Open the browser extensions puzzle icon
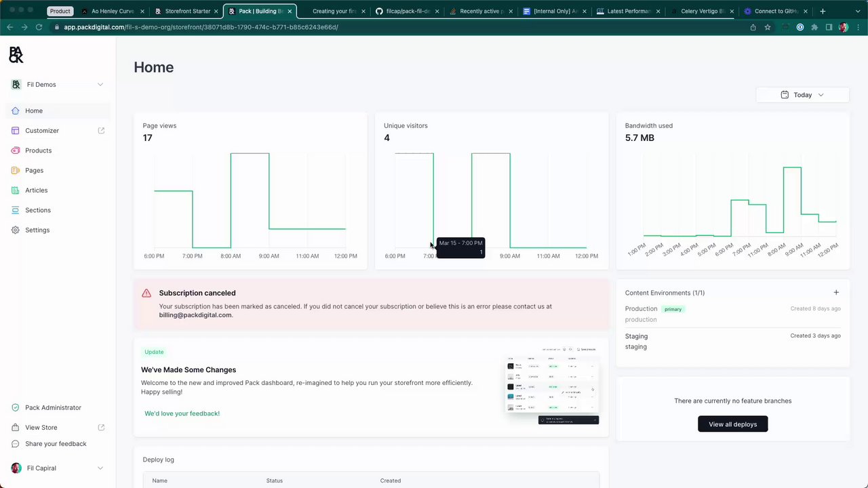 click(814, 27)
